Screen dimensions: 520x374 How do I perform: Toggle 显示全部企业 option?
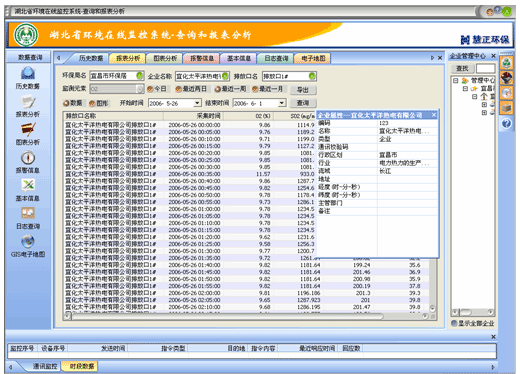tap(454, 323)
